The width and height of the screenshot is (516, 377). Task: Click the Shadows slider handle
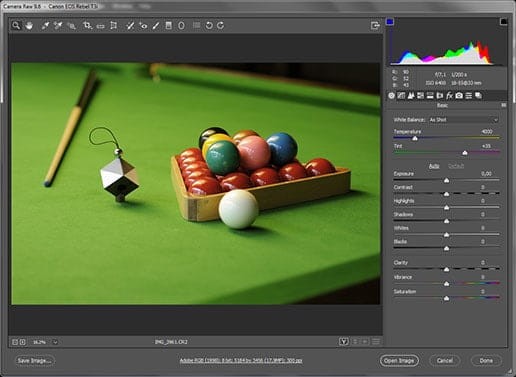point(447,221)
